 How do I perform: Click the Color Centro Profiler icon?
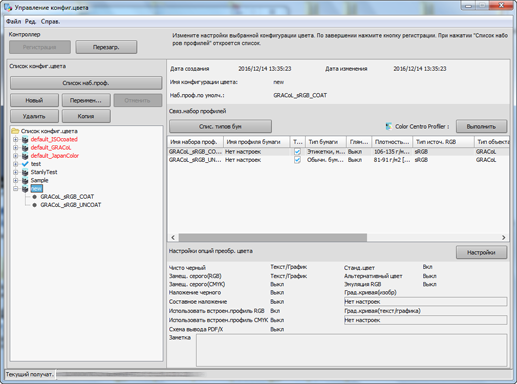tap(389, 127)
